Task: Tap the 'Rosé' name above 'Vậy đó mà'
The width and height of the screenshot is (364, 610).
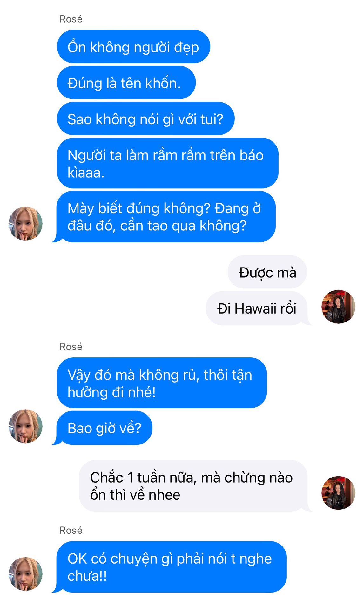Action: pyautogui.click(x=71, y=347)
